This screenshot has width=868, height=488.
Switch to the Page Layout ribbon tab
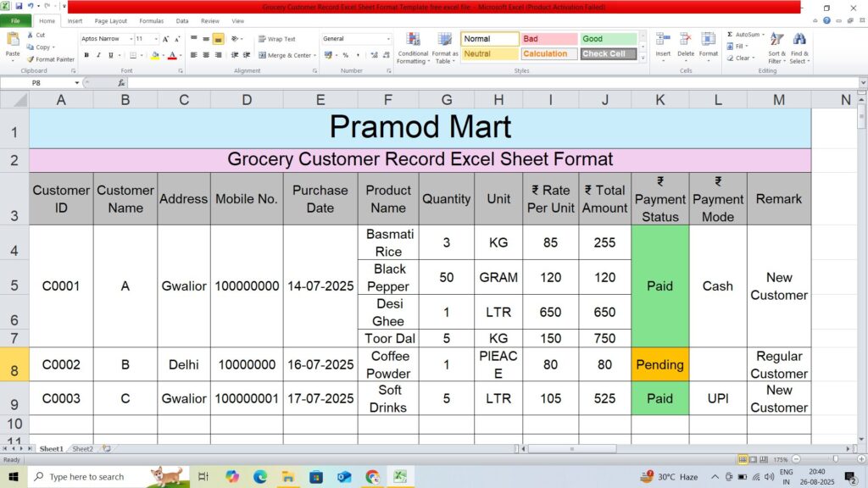[111, 20]
